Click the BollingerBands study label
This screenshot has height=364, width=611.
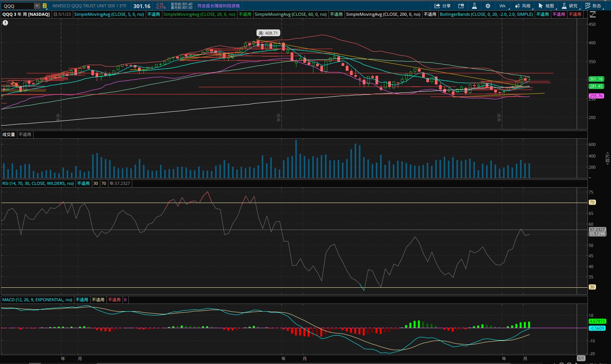pos(486,14)
